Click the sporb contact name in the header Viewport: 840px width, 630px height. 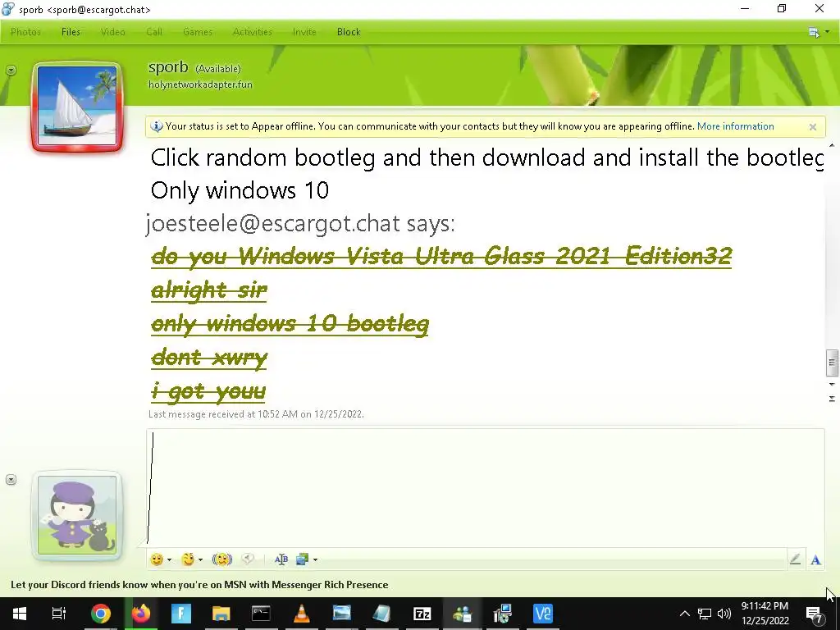pos(168,67)
